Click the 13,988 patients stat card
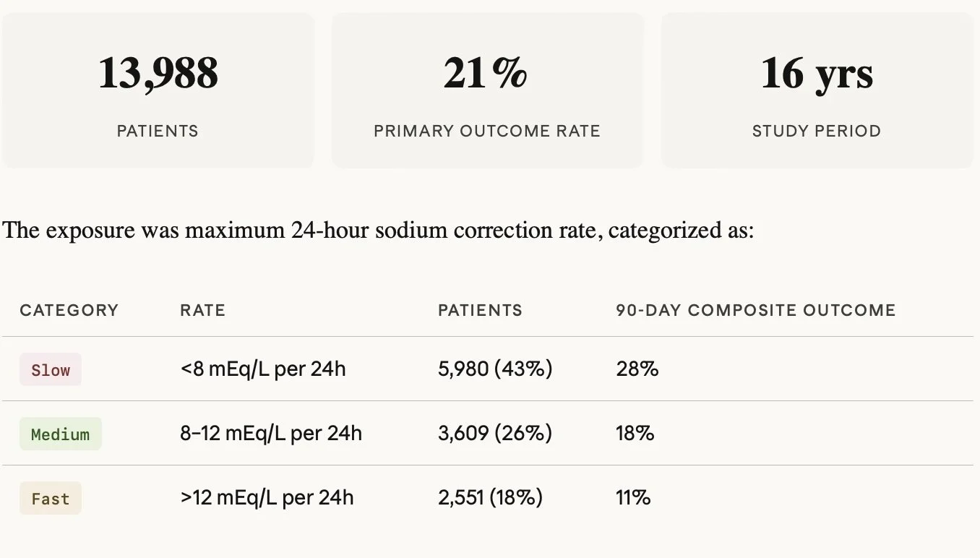Image resolution: width=980 pixels, height=558 pixels. click(158, 91)
